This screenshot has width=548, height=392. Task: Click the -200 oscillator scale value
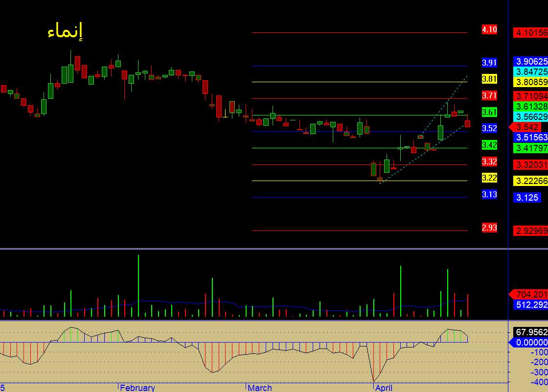[539, 362]
